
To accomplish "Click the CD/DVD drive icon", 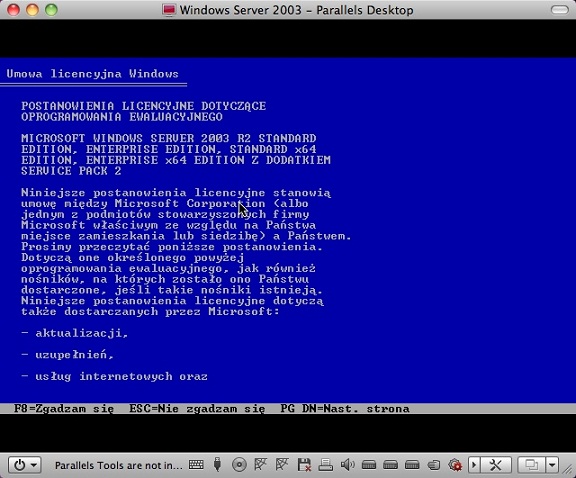I will pyautogui.click(x=239, y=465).
